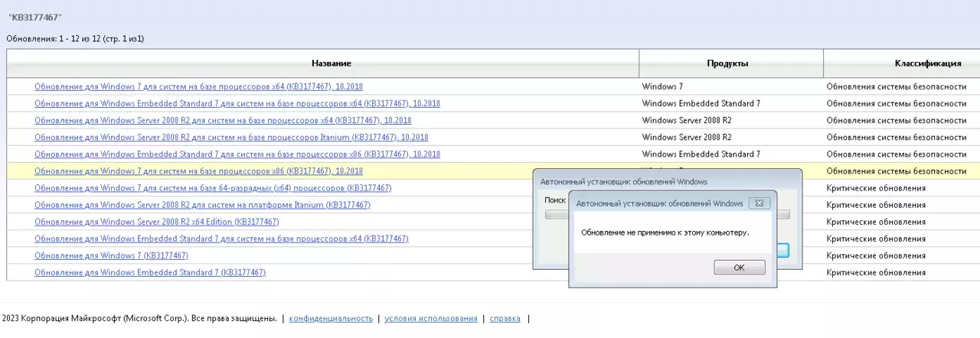Screen dimensions: 980x338
Task: Open Windows Server 2008 R2 платформе Itanium link
Action: point(202,204)
